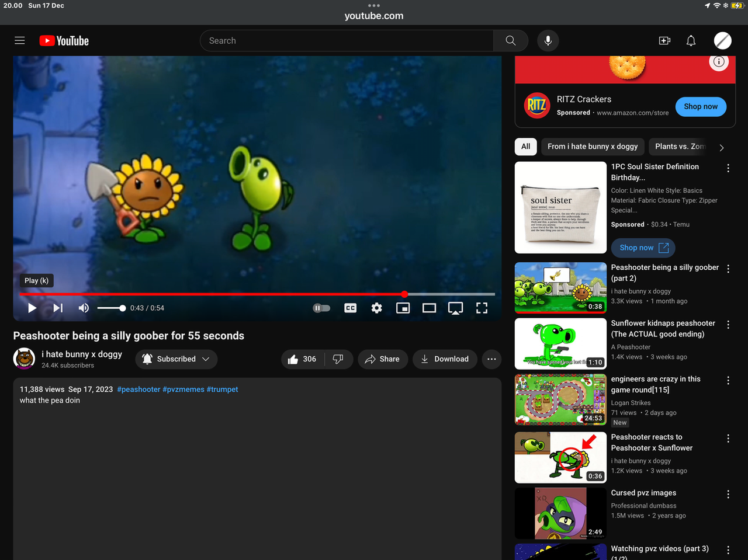Open options for Soul Sister ad
Screen dimensions: 748x560
728,168
